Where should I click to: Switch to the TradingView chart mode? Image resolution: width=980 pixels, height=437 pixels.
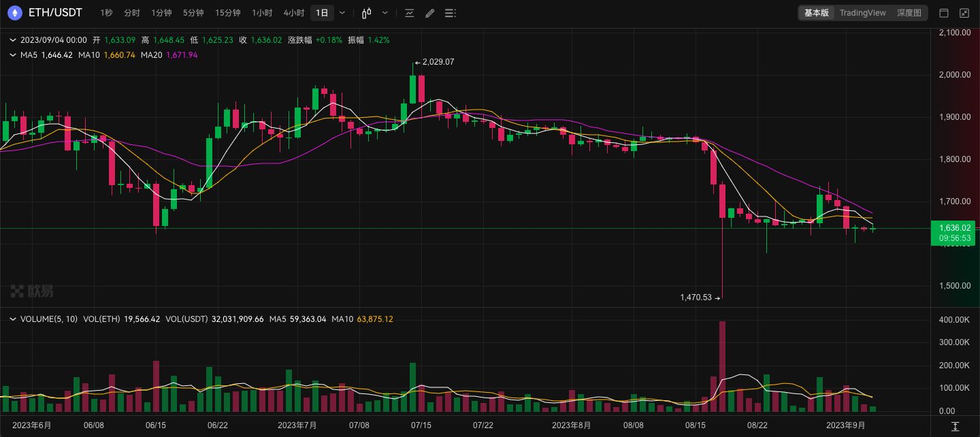[x=863, y=13]
